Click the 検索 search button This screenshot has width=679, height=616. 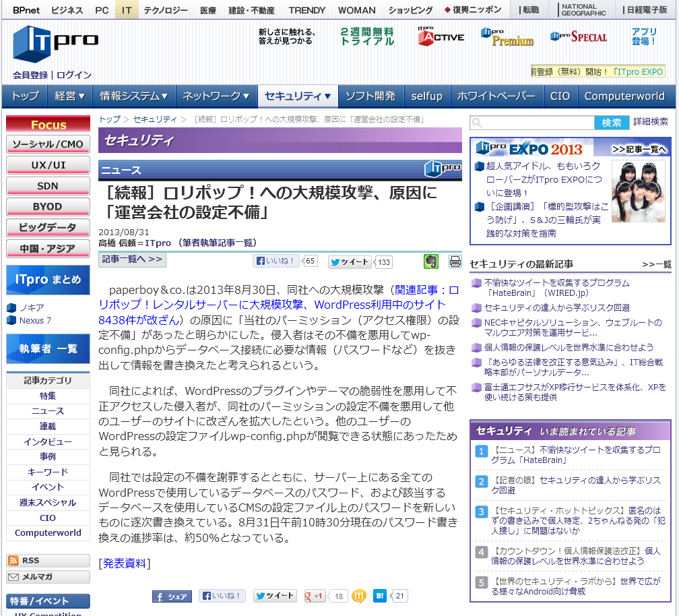click(x=612, y=123)
